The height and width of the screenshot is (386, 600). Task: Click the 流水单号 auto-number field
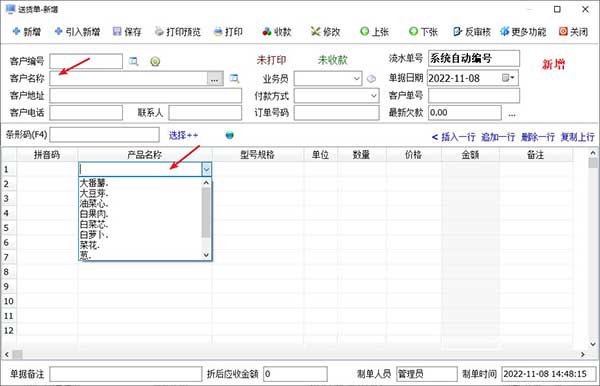tap(474, 59)
